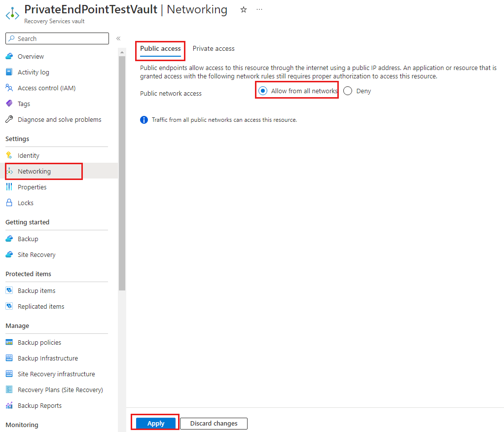The width and height of the screenshot is (504, 432).
Task: Select Identity under Settings
Action: pos(28,155)
